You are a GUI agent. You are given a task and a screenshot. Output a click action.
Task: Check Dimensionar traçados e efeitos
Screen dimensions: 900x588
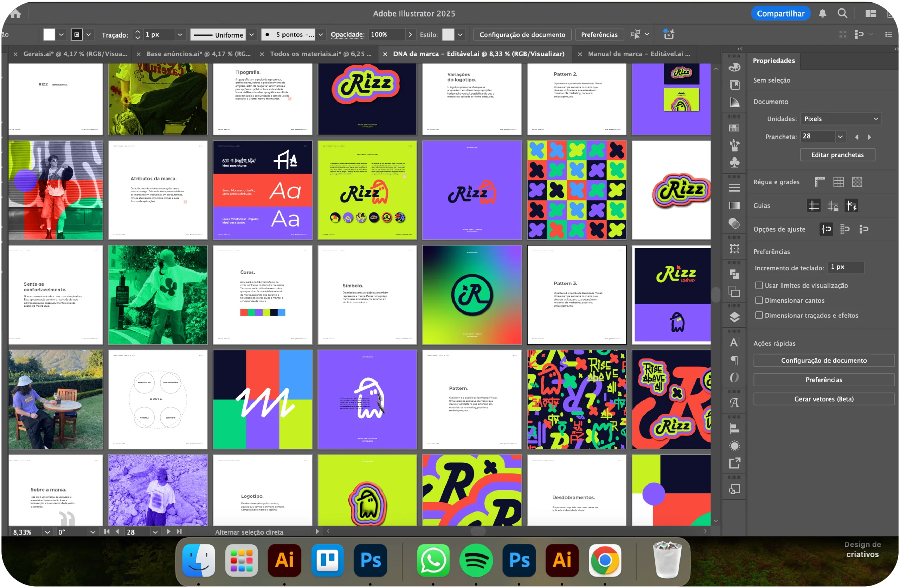tap(759, 315)
